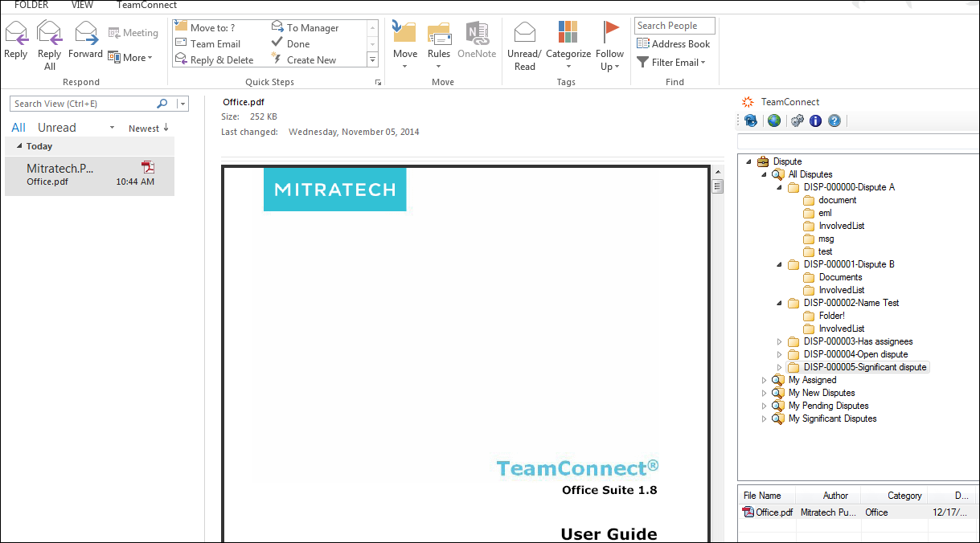
Task: Select My Significant Disputes
Action: pyautogui.click(x=832, y=418)
